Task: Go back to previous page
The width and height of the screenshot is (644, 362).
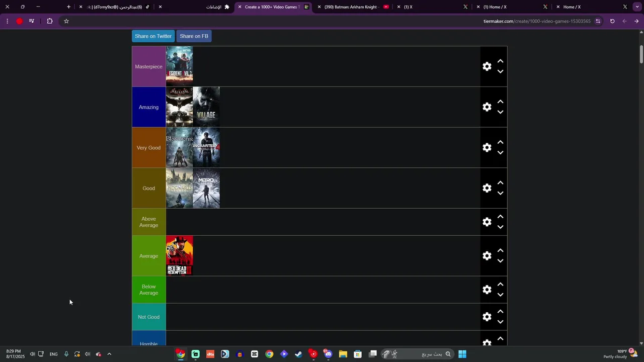Action: tap(636, 21)
